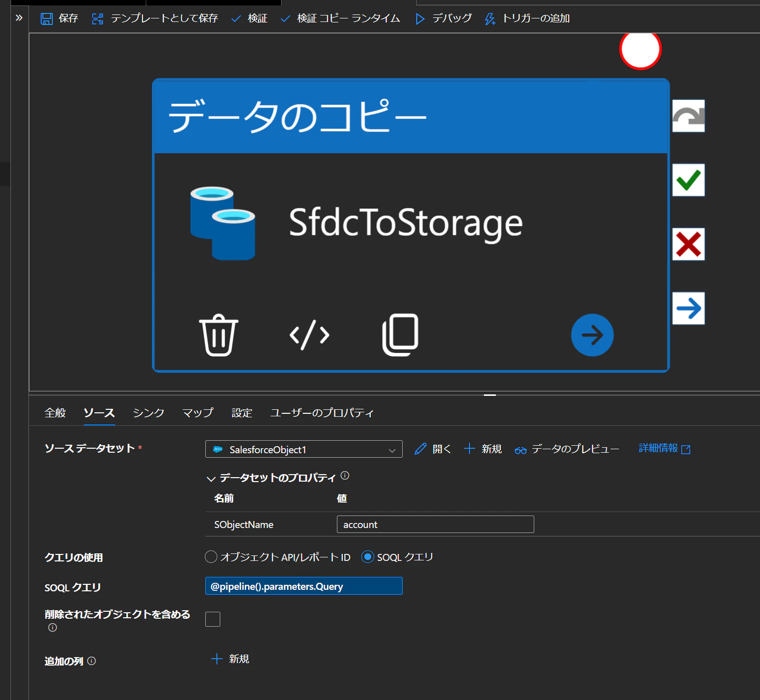Switch to the シンク tab
This screenshot has width=760, height=700.
click(149, 413)
